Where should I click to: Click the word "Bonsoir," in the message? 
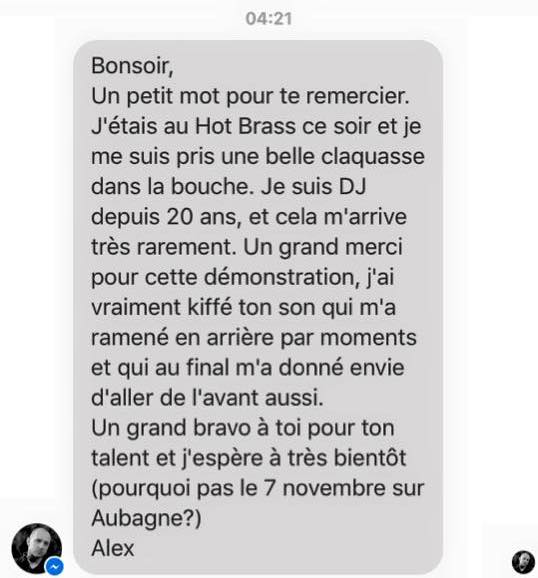[x=132, y=66]
